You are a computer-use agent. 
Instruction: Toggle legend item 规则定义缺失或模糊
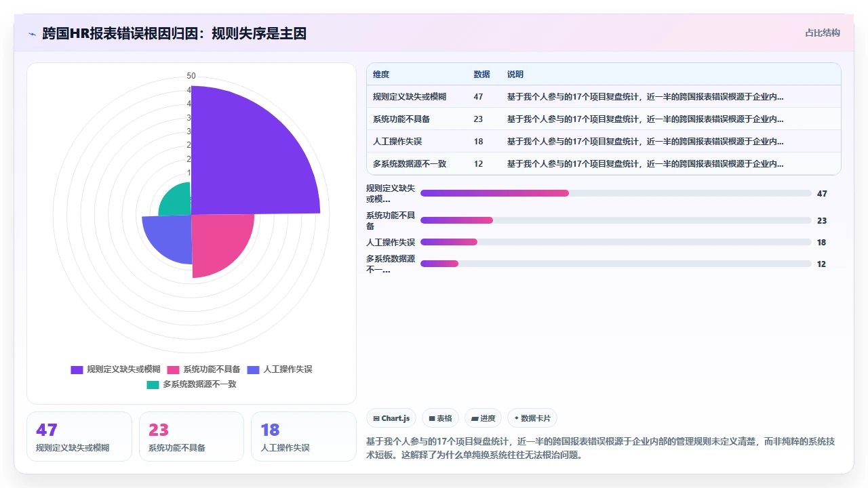[115, 369]
